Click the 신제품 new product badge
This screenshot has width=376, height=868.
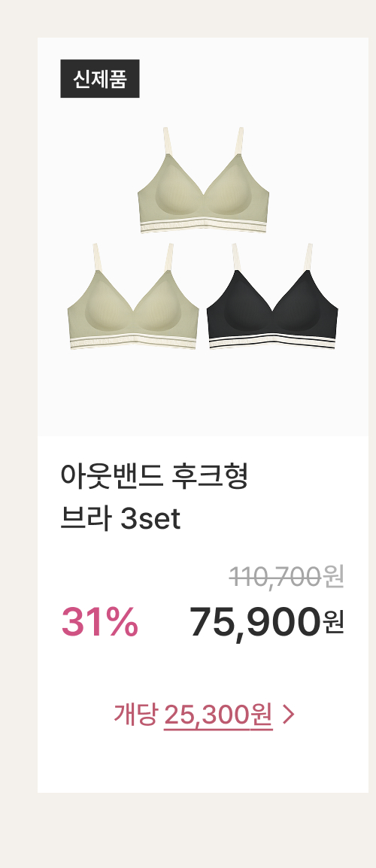point(100,79)
